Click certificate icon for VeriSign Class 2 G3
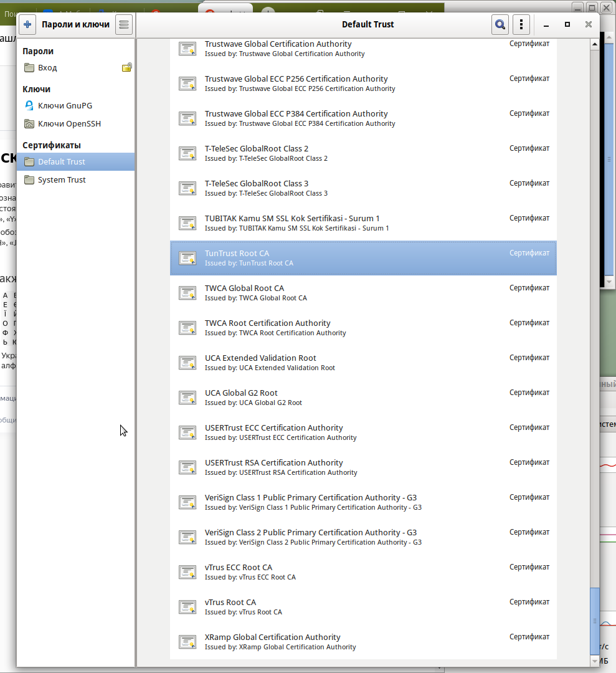This screenshot has width=616, height=673. [x=187, y=537]
